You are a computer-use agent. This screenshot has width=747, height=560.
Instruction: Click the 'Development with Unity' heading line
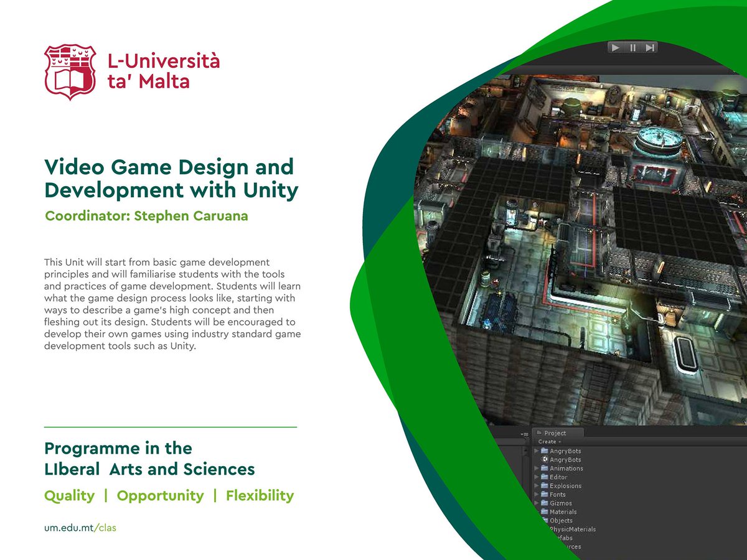click(171, 190)
